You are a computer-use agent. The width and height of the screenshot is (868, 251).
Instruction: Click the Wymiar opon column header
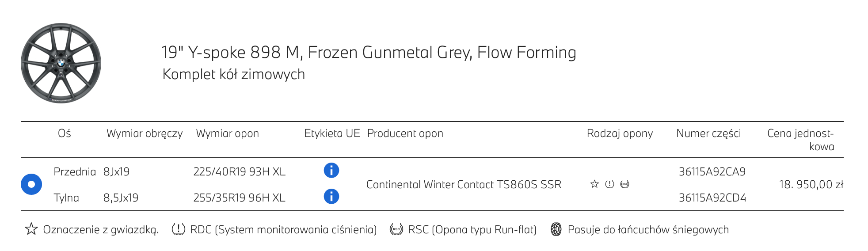click(227, 133)
